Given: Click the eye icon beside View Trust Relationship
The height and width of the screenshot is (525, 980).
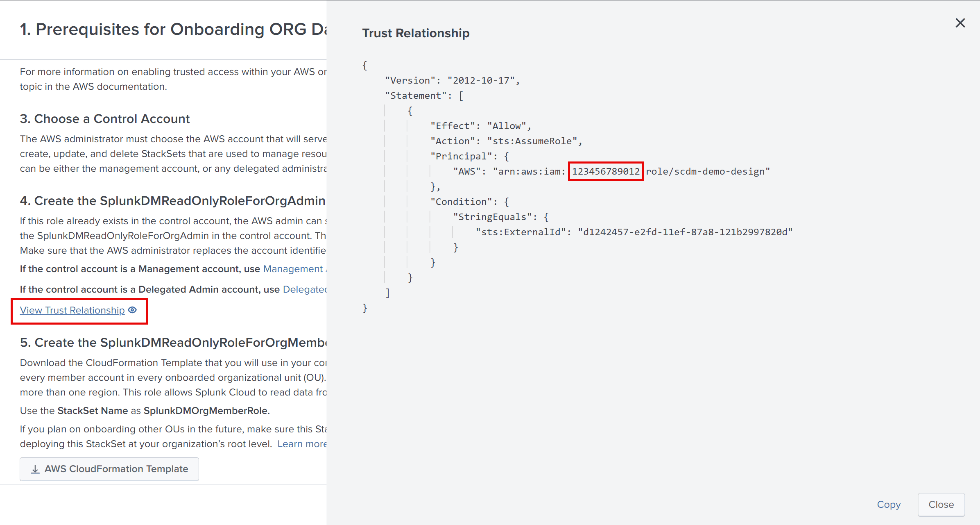Looking at the screenshot, I should [132, 310].
